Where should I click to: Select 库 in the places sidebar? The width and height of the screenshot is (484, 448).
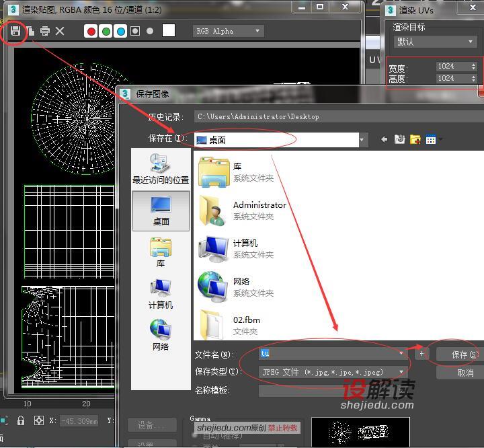(x=161, y=252)
